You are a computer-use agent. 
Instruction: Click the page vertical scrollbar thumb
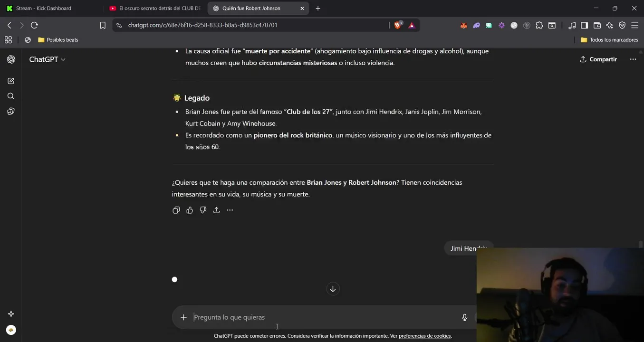point(641,244)
